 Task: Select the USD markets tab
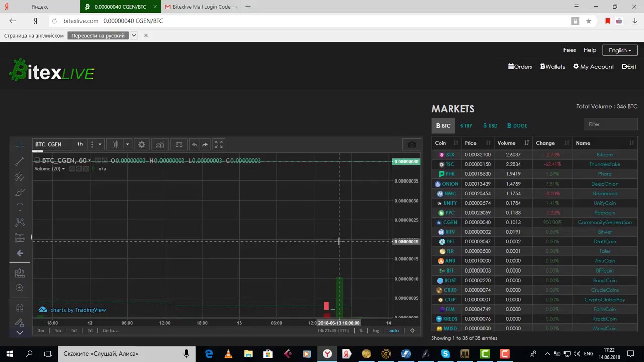tap(490, 126)
